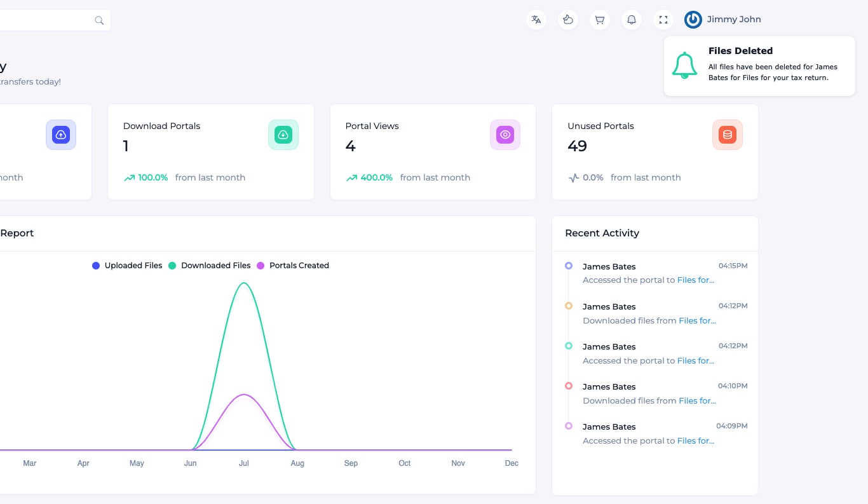Toggle Uploaded Files legend series
This screenshot has height=504, width=868.
click(x=127, y=266)
